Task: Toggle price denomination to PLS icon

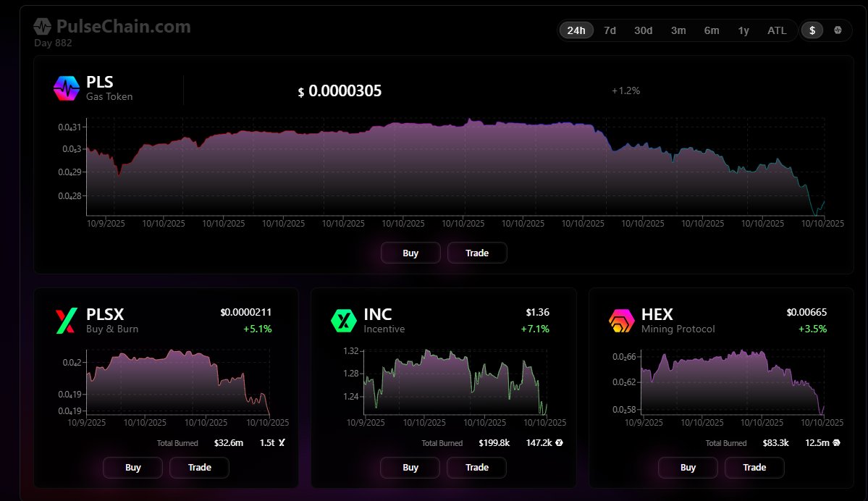Action: point(838,30)
